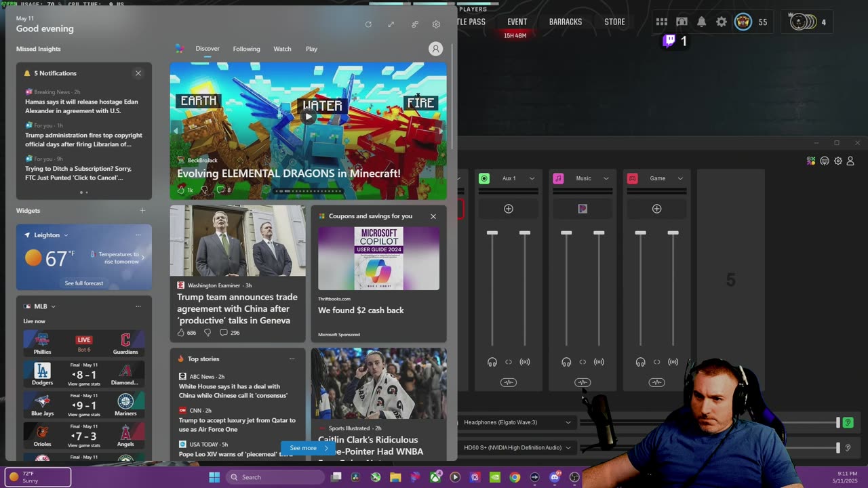Open Top stories card options menu

pyautogui.click(x=292, y=359)
